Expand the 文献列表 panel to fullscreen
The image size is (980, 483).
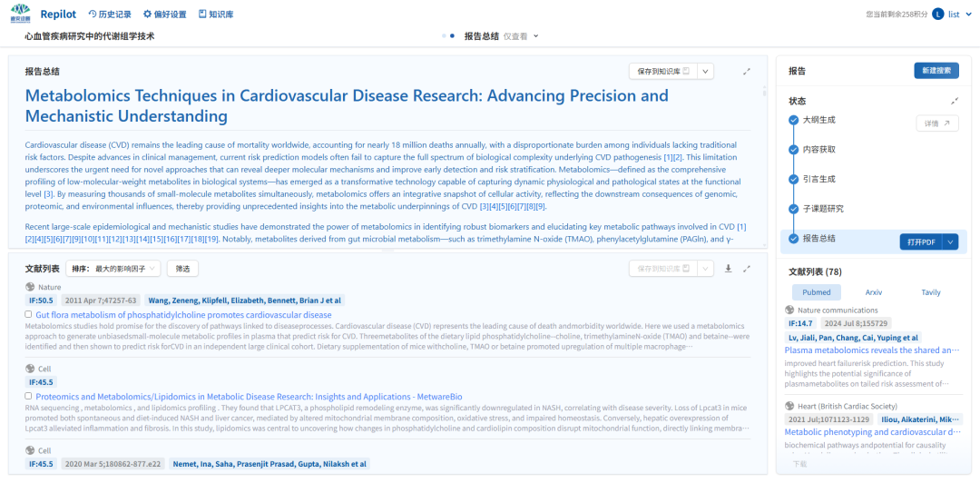[x=747, y=269]
